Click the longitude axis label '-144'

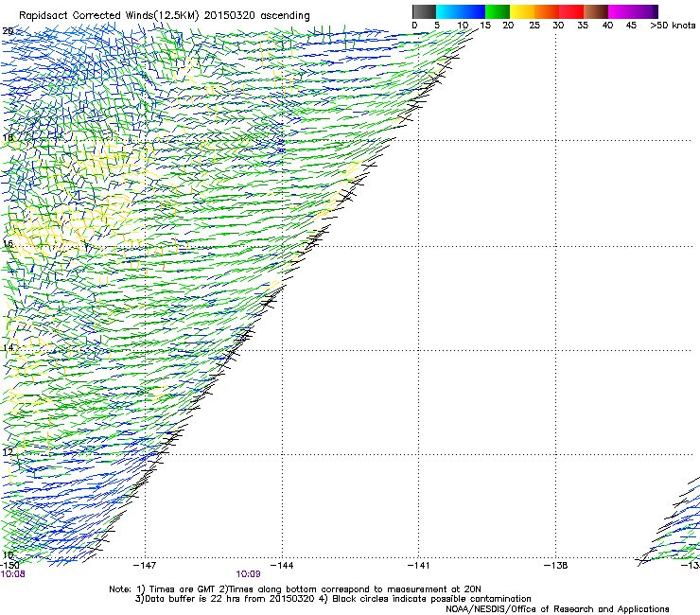(x=282, y=566)
